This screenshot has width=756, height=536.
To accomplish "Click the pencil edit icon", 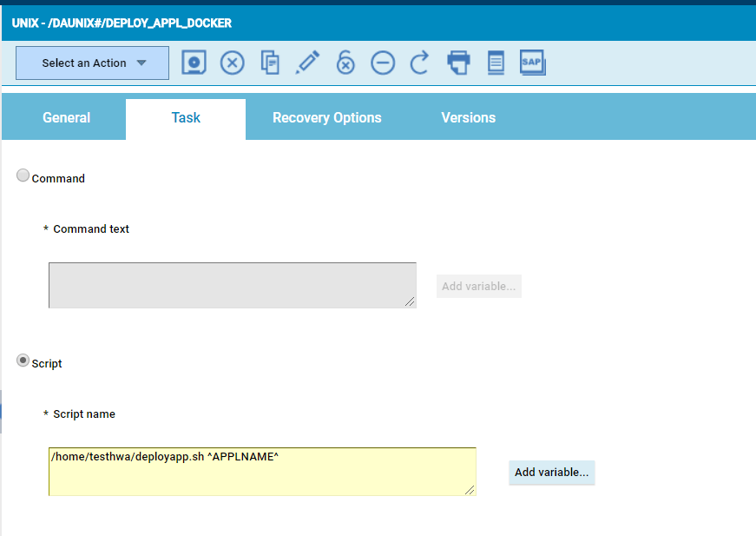I will click(x=307, y=63).
